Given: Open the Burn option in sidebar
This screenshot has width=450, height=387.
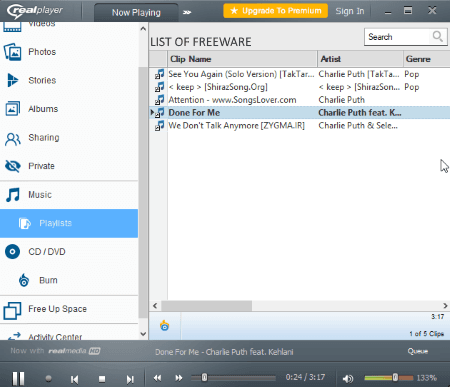Looking at the screenshot, I should click(x=69, y=280).
